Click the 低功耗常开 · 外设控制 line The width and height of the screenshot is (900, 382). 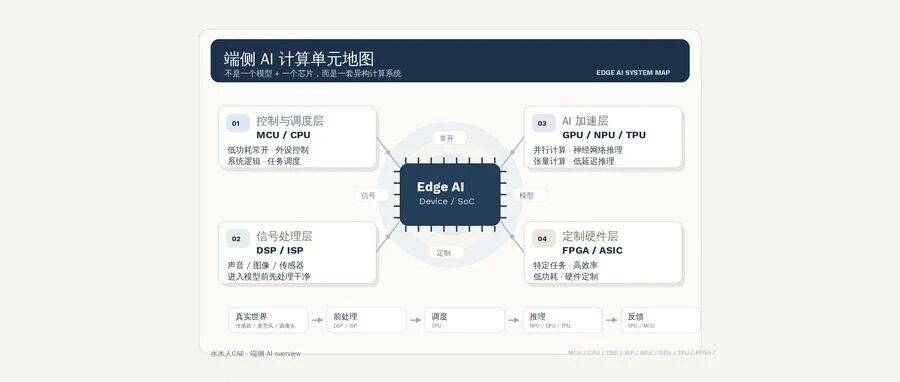[x=268, y=150]
